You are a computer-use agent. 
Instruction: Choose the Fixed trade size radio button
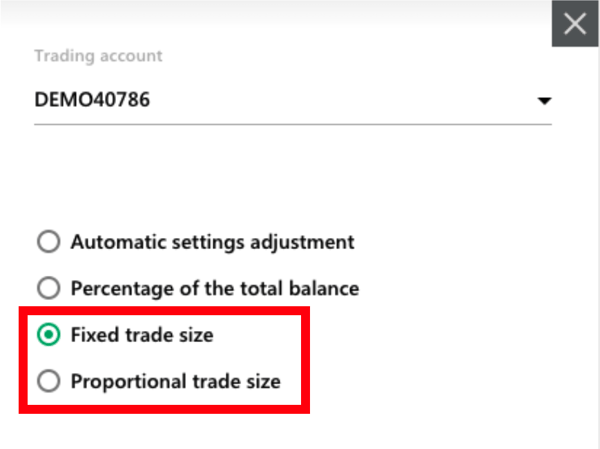click(x=48, y=335)
